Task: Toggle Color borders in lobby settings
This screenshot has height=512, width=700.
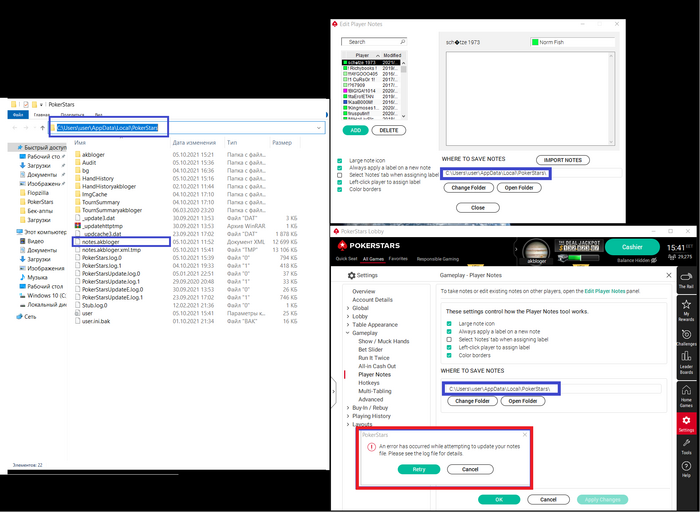Action: [x=449, y=356]
